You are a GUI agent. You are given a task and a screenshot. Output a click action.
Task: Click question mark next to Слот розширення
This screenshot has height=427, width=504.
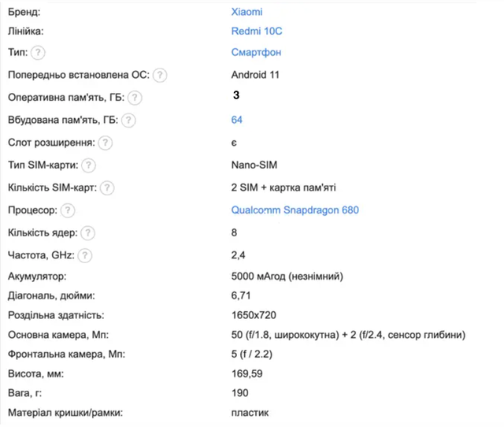[105, 143]
